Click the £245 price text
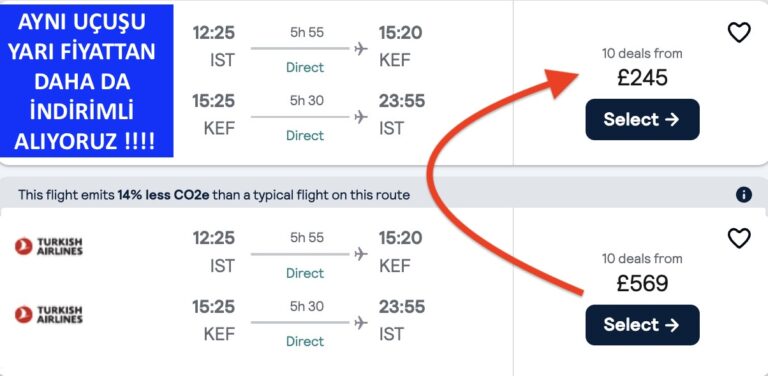 [642, 78]
